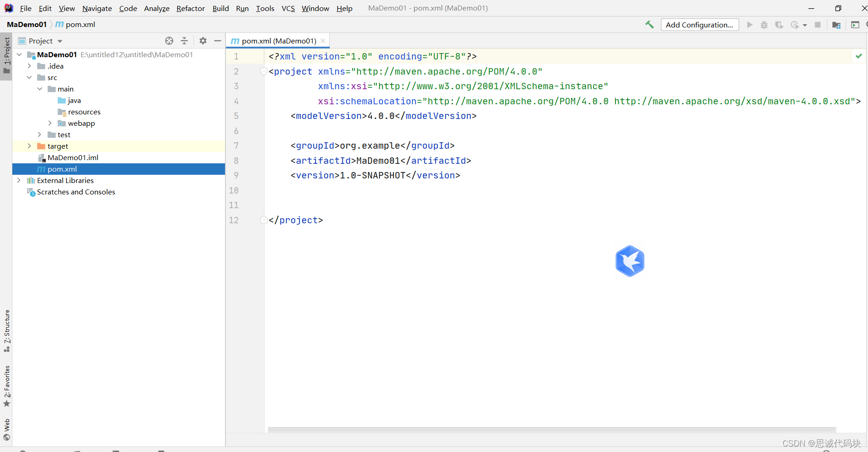Open the Help menu
This screenshot has height=452, width=868.
tap(344, 8)
